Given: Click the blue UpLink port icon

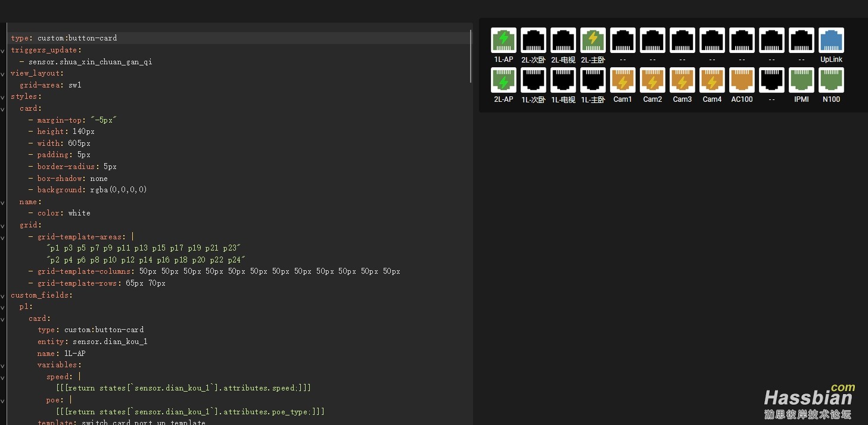Looking at the screenshot, I should click(x=831, y=40).
